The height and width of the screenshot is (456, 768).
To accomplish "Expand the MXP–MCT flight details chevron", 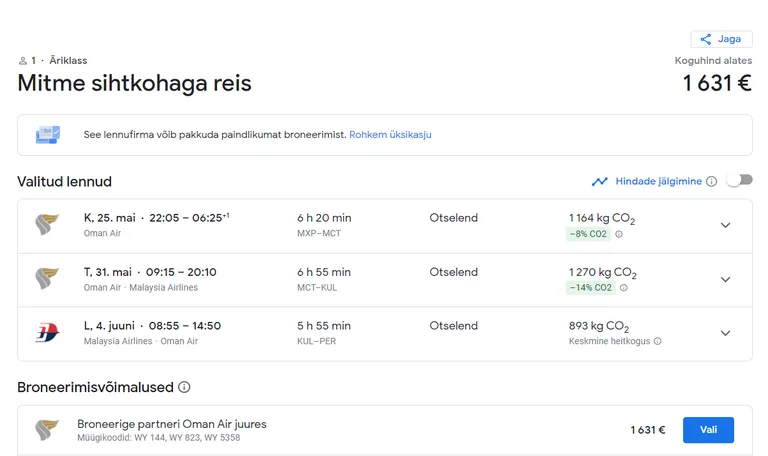I will (725, 225).
